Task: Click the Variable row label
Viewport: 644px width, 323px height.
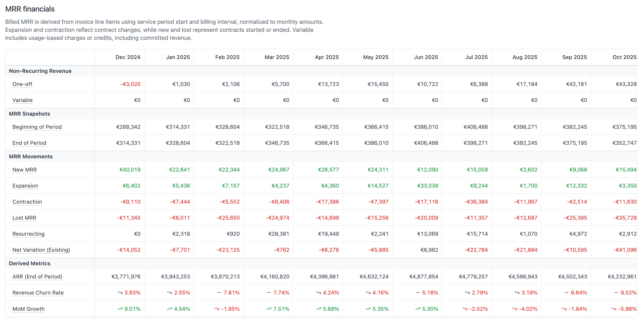Action: [x=22, y=100]
